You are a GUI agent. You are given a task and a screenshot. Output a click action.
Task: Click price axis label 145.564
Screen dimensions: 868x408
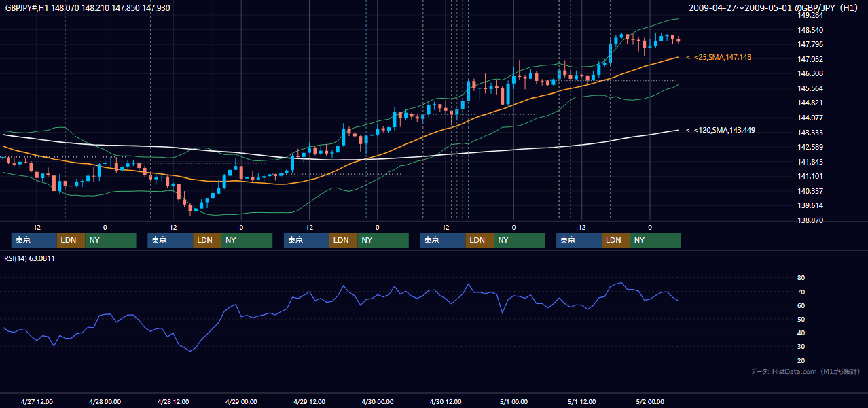[810, 88]
